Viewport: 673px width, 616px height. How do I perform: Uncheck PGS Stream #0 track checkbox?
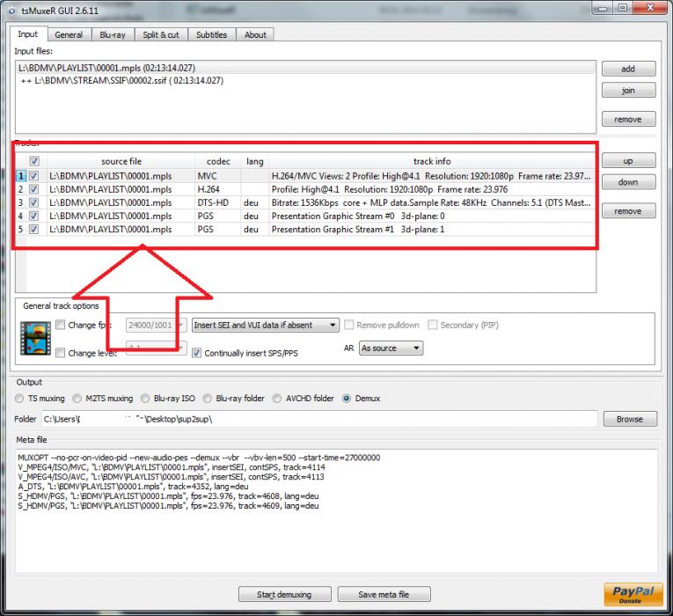[x=33, y=216]
